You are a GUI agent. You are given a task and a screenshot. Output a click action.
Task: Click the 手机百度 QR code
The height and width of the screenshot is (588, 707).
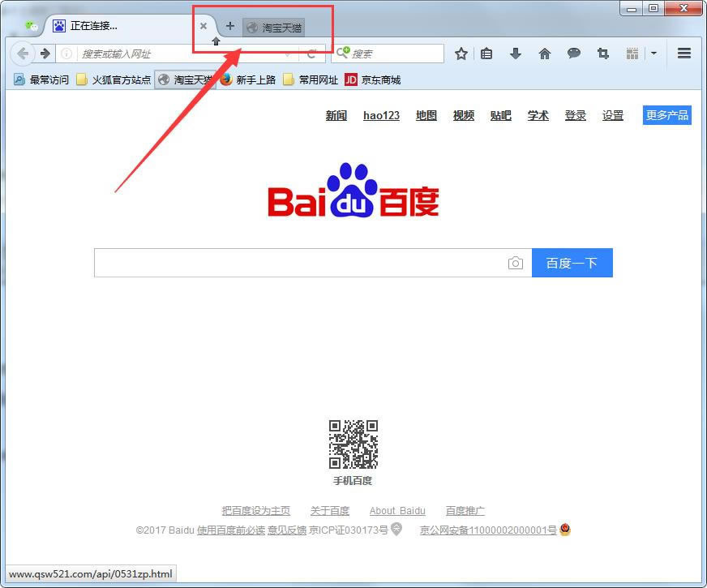click(x=353, y=444)
